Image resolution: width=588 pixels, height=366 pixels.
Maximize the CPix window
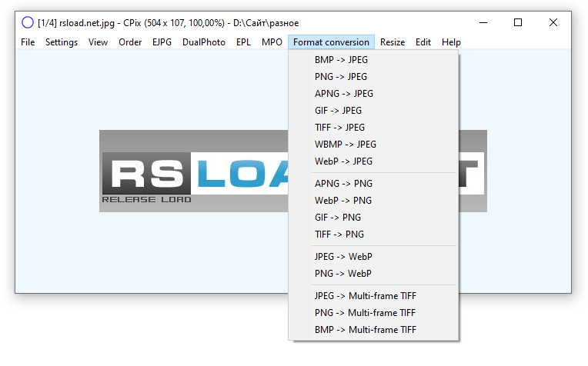click(x=518, y=22)
